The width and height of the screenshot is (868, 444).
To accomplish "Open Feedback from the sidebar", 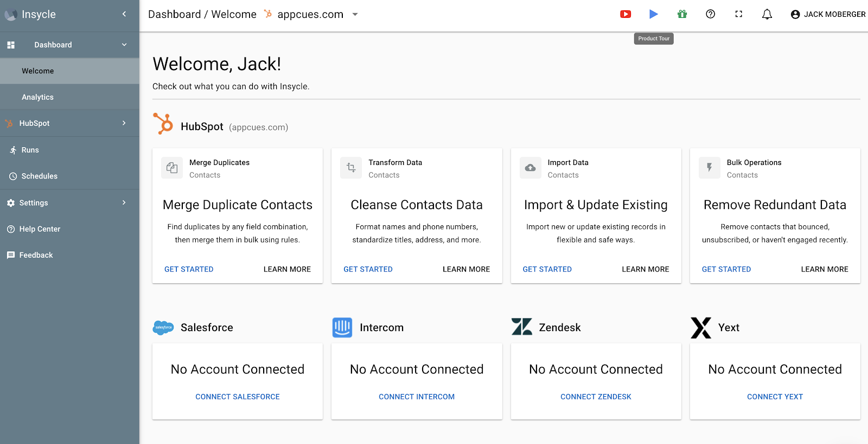I will pyautogui.click(x=69, y=255).
